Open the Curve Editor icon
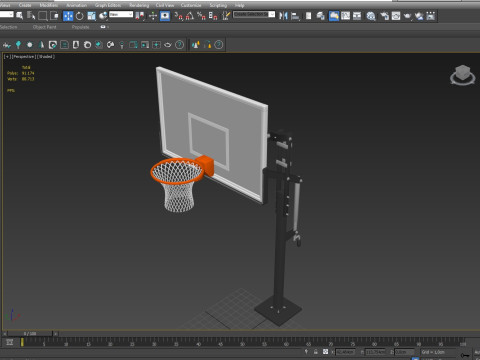Image resolution: width=480 pixels, height=360 pixels. pyautogui.click(x=345, y=16)
